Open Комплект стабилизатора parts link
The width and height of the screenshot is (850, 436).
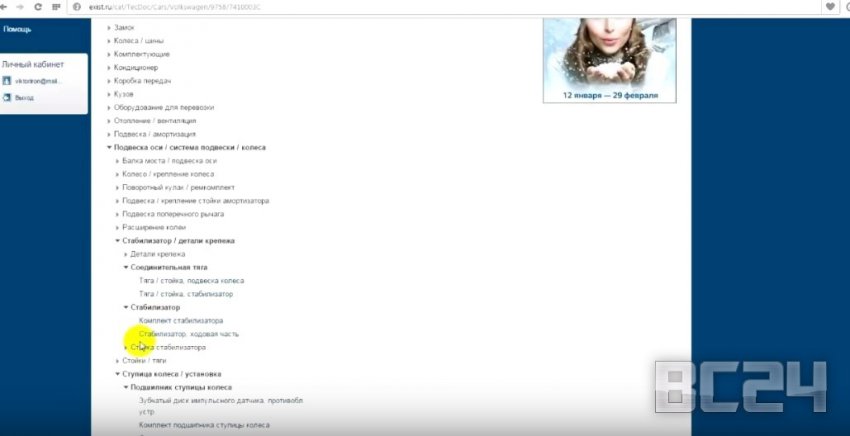point(181,320)
